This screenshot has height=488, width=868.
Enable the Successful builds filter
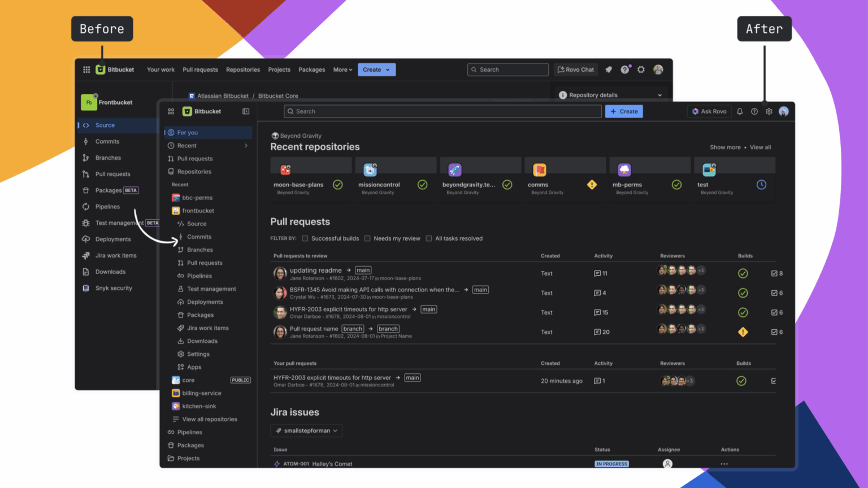coord(305,238)
